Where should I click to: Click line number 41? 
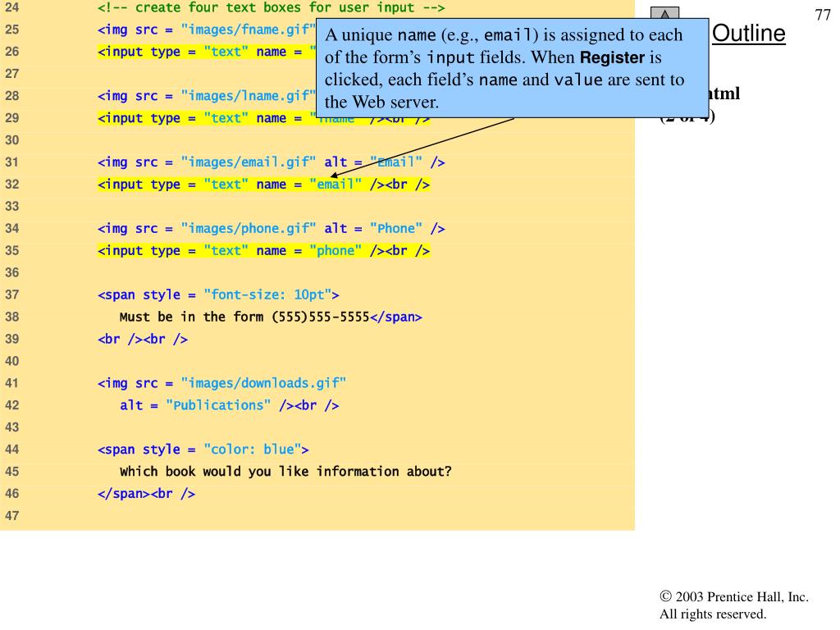(x=11, y=384)
